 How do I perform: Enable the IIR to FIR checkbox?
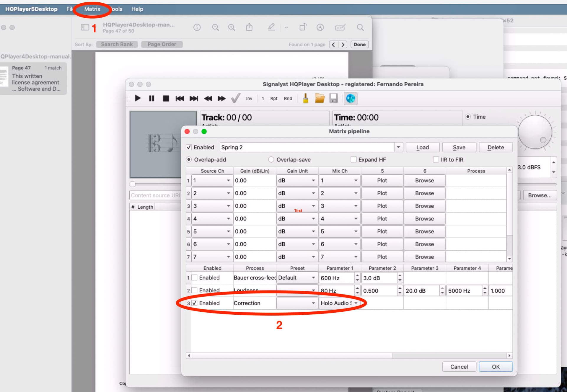click(x=436, y=159)
